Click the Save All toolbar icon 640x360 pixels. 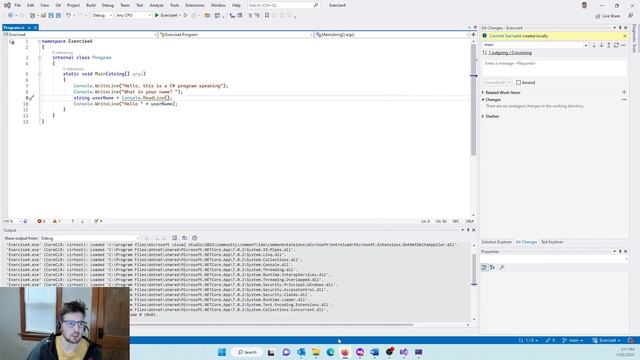(x=58, y=15)
